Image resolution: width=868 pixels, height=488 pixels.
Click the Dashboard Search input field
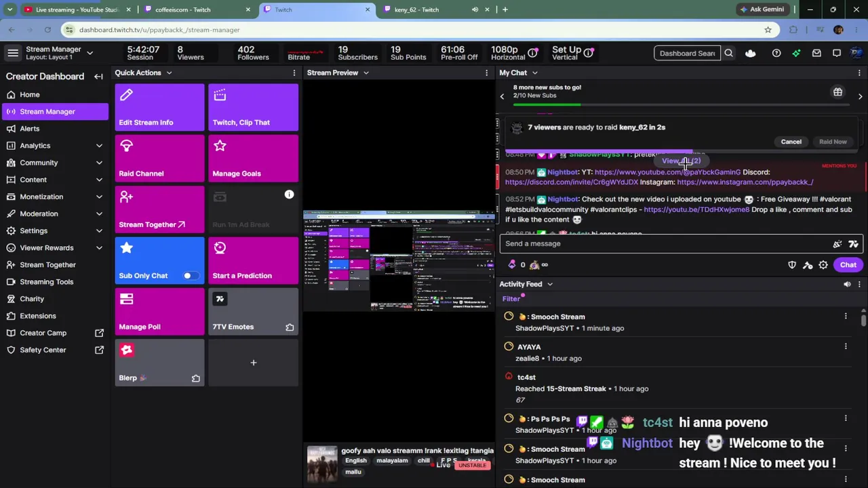(688, 54)
